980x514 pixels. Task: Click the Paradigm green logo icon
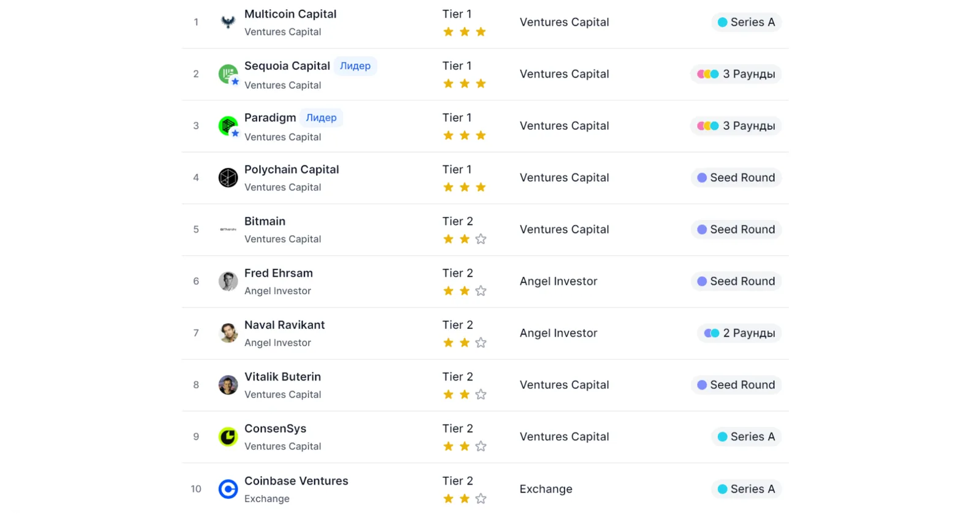point(228,126)
